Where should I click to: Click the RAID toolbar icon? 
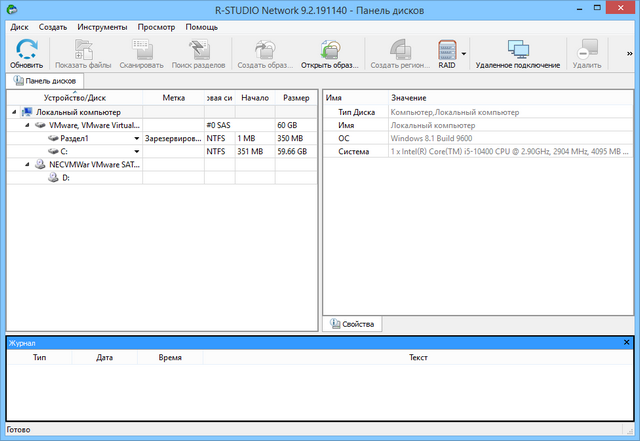[x=446, y=49]
